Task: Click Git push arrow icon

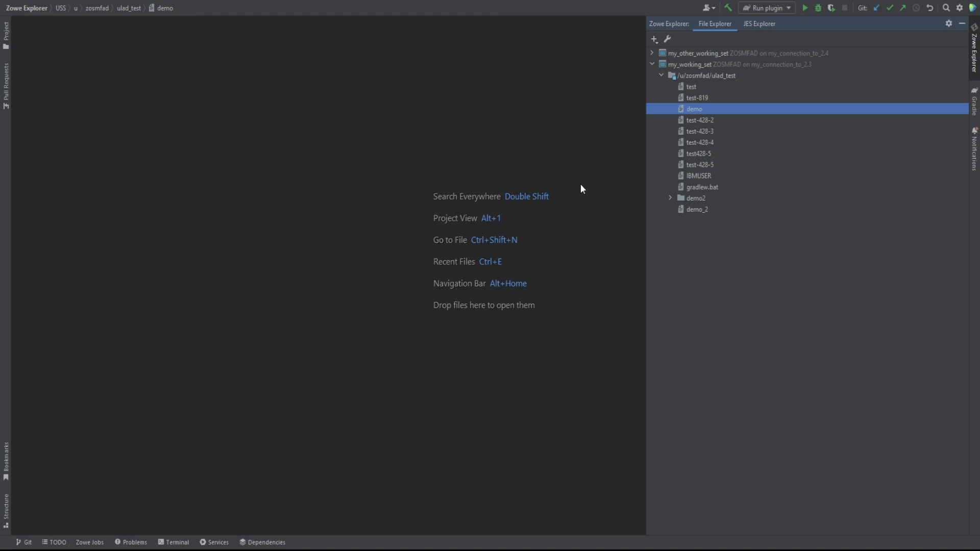Action: point(903,8)
